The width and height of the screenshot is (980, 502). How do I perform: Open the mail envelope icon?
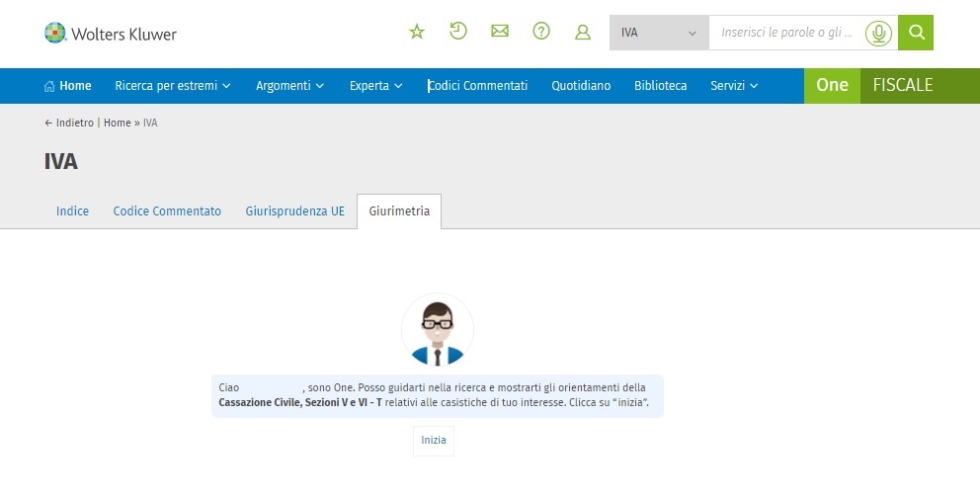click(x=500, y=32)
